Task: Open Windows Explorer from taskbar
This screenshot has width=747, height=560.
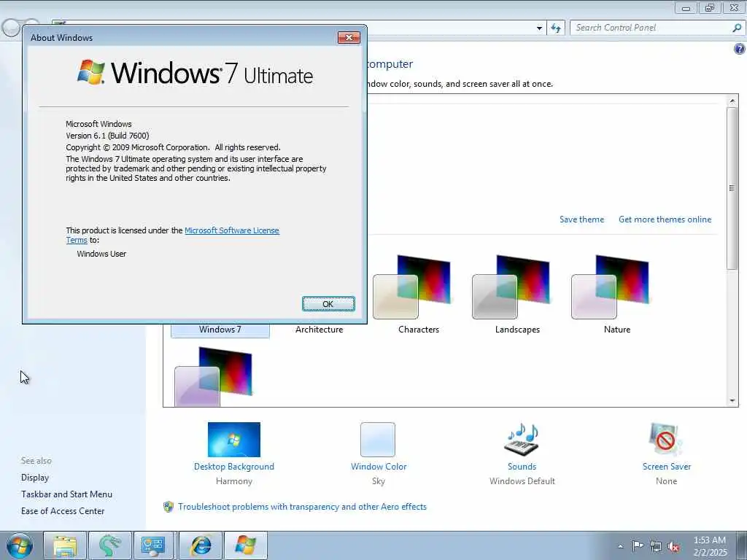Action: click(x=65, y=545)
